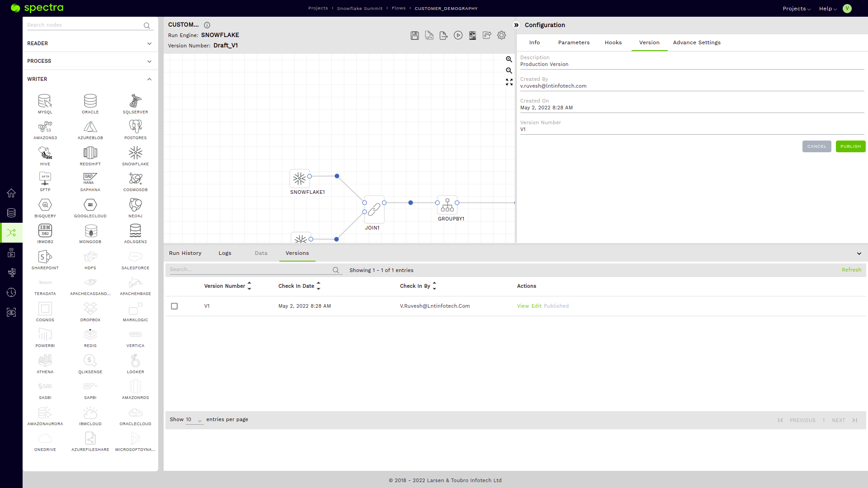
Task: Switch to the Parameters tab
Action: [x=574, y=42]
